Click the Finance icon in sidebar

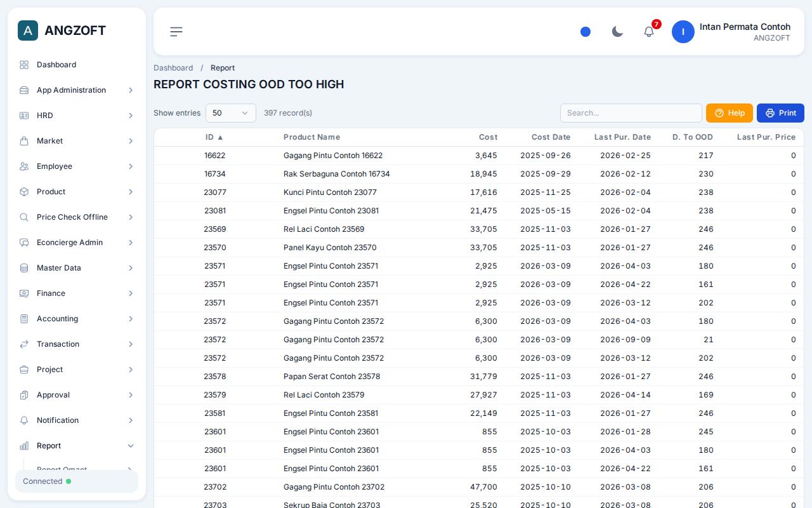24,293
